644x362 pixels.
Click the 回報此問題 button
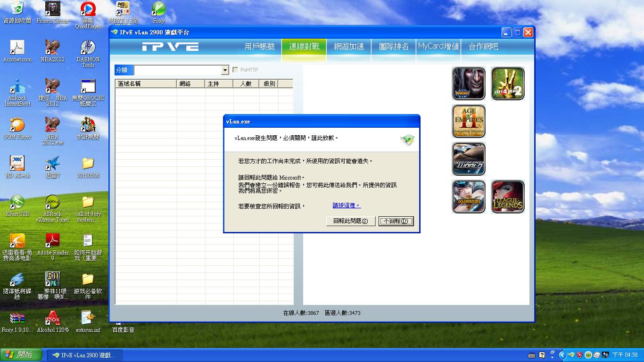coord(350,221)
